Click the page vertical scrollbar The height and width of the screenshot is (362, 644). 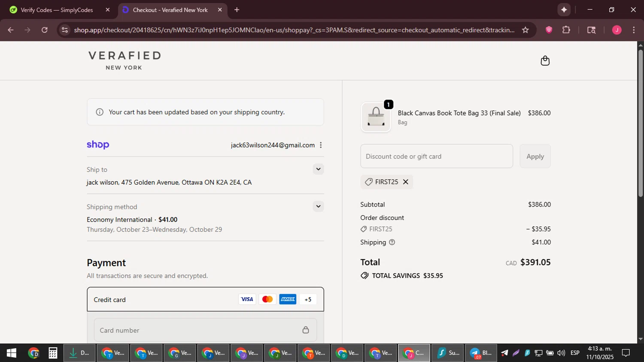click(641, 123)
